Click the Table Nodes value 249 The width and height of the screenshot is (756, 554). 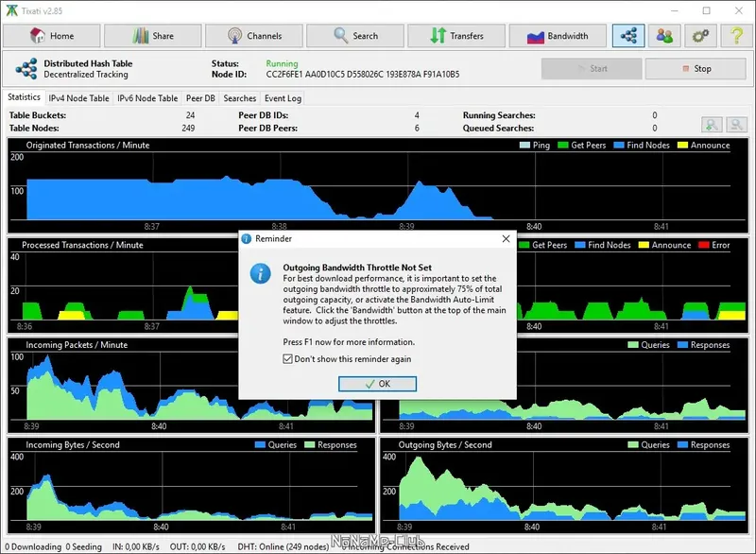point(188,128)
